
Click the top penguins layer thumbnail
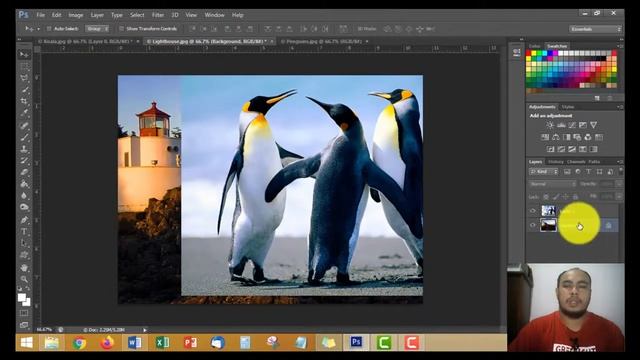548,211
